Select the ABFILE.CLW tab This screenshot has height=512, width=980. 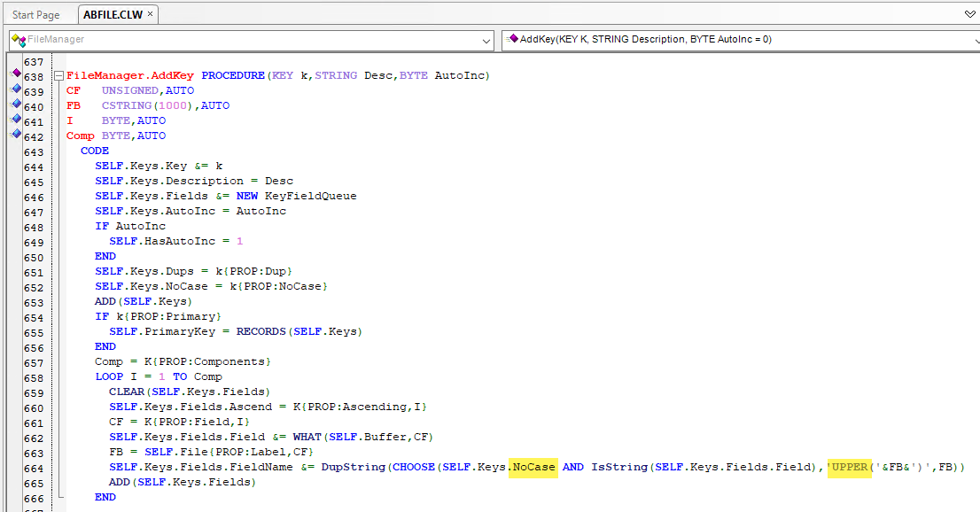point(110,15)
